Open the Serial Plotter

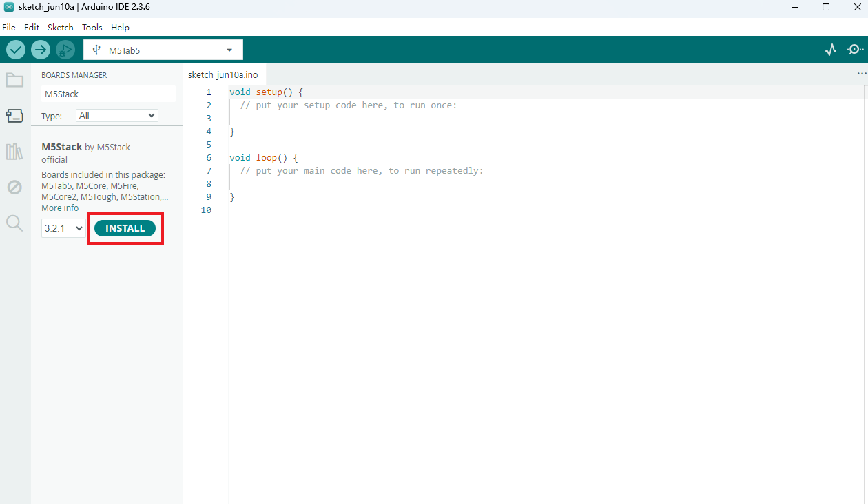coord(831,50)
